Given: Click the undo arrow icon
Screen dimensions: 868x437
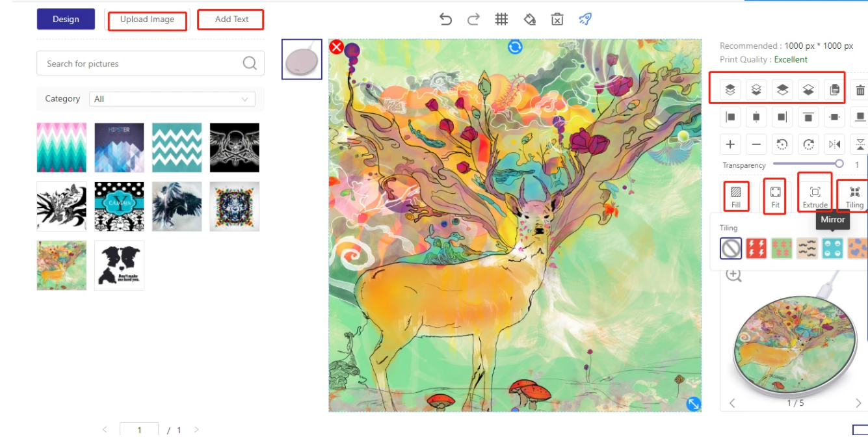Looking at the screenshot, I should coord(445,20).
